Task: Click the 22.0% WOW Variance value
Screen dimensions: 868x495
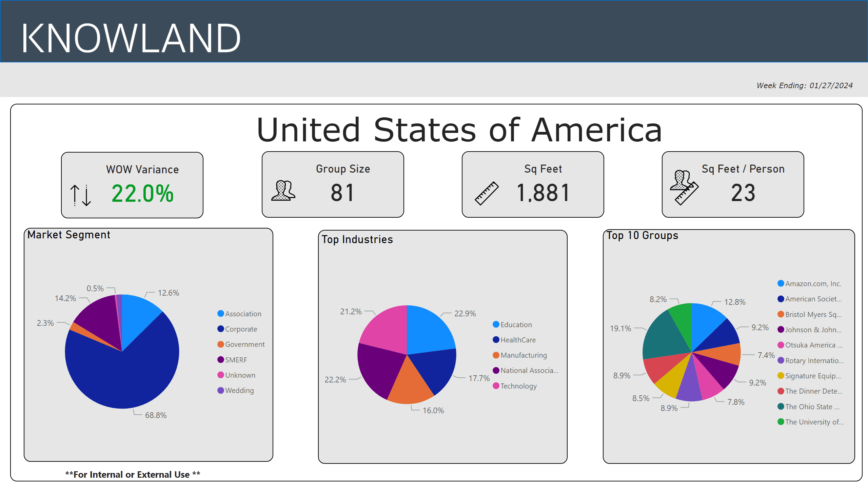Action: pyautogui.click(x=142, y=194)
